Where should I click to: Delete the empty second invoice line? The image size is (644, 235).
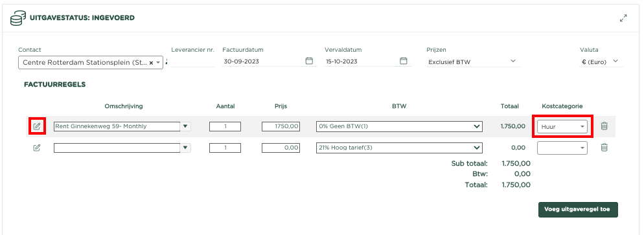click(x=604, y=148)
